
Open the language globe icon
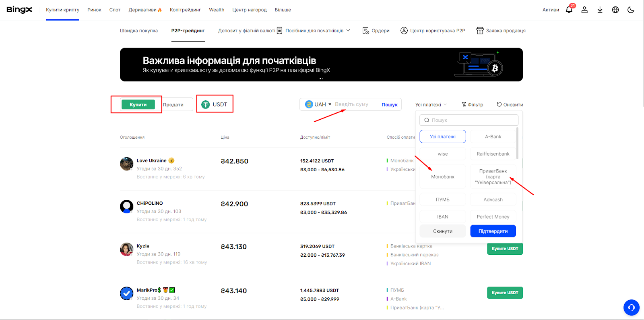click(x=615, y=10)
